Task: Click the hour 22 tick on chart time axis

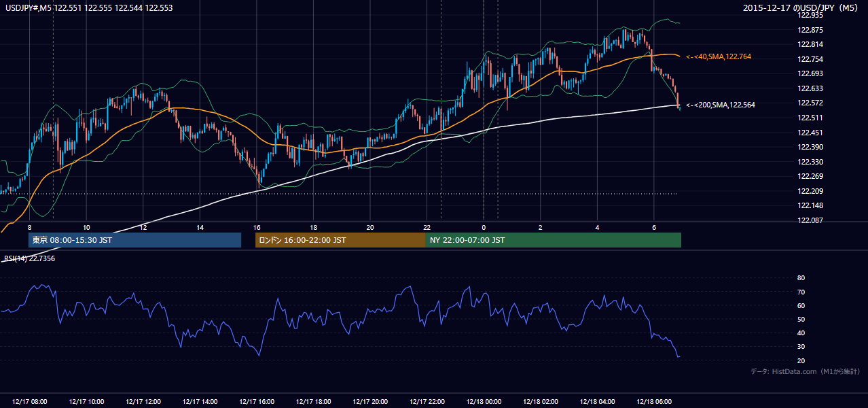Action: (427, 227)
